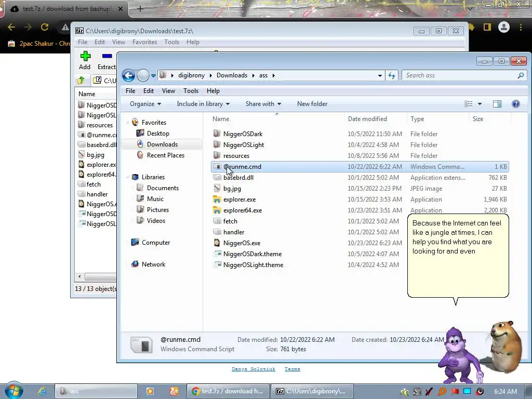The width and height of the screenshot is (532, 399).
Task: Select the bg.jpg image file
Action: [x=232, y=189]
